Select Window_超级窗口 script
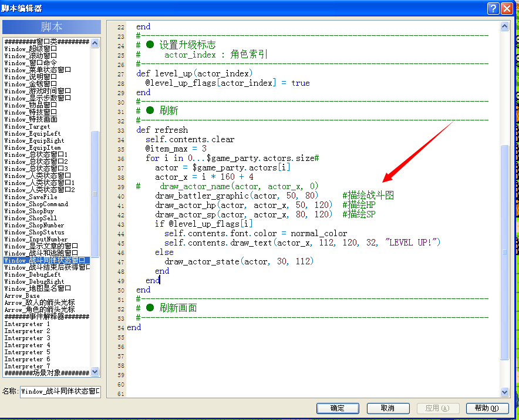The height and width of the screenshot is (420, 519). tap(31, 49)
